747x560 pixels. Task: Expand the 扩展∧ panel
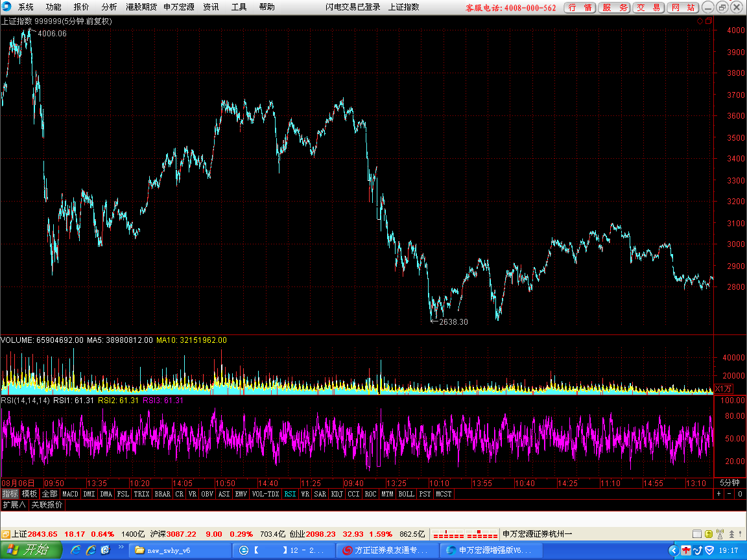tap(14, 504)
